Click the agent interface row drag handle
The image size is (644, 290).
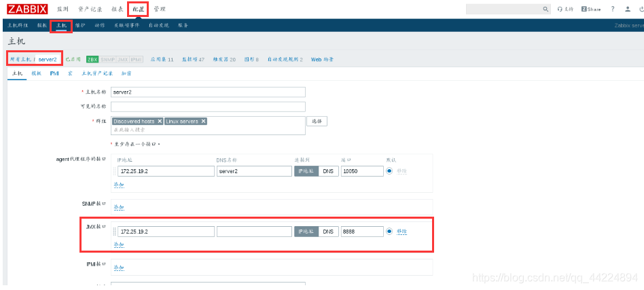click(x=115, y=171)
